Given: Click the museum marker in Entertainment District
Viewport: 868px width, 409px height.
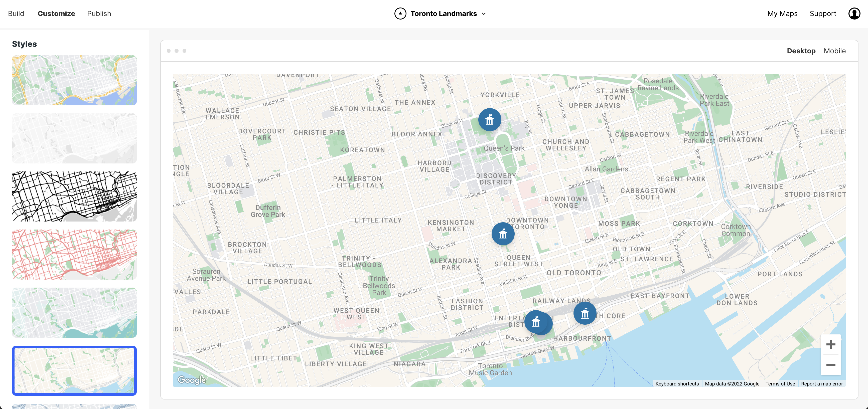Looking at the screenshot, I should pyautogui.click(x=536, y=322).
